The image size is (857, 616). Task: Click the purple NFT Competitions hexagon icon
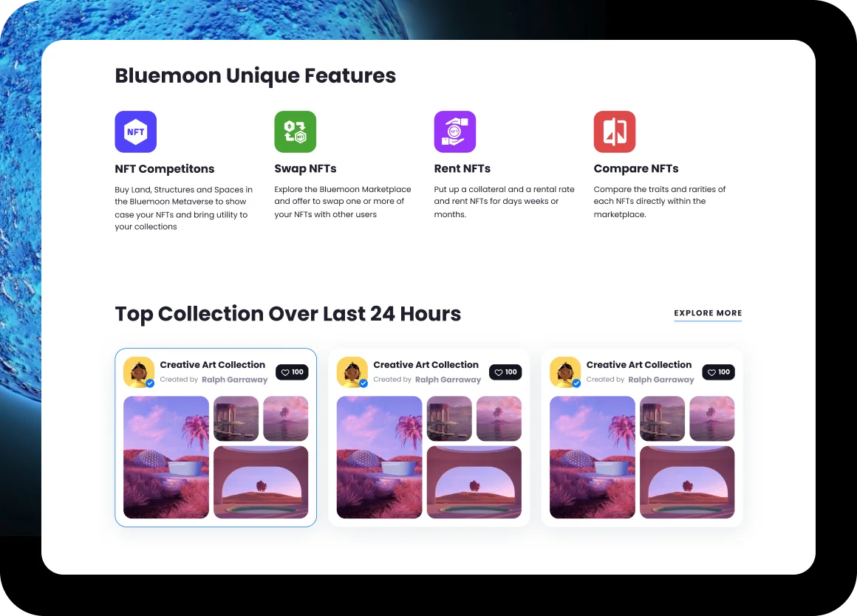[136, 132]
